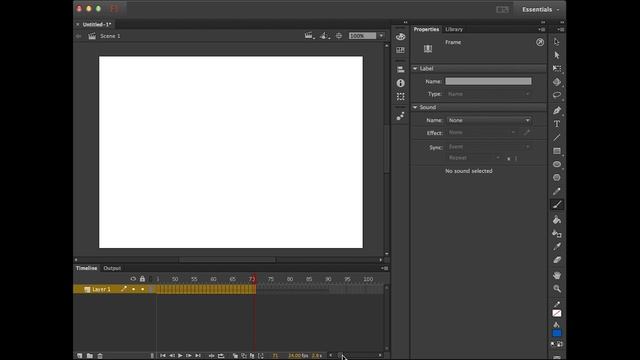
Task: Toggle Layer 1 lock dot
Action: 142,289
